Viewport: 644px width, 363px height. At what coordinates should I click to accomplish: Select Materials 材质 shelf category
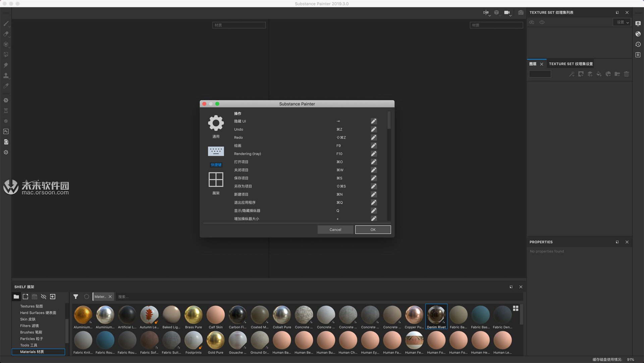38,352
